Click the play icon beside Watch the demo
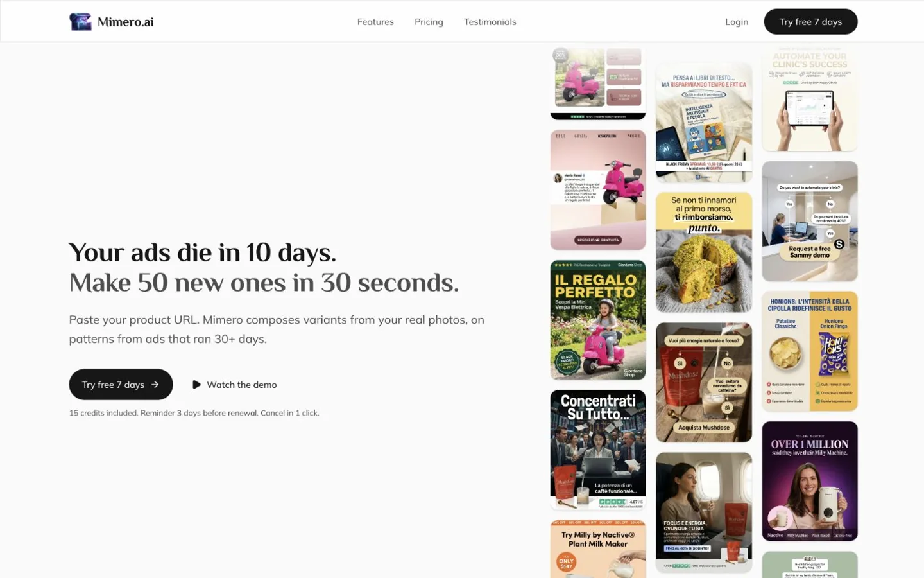This screenshot has width=924, height=578. [196, 385]
